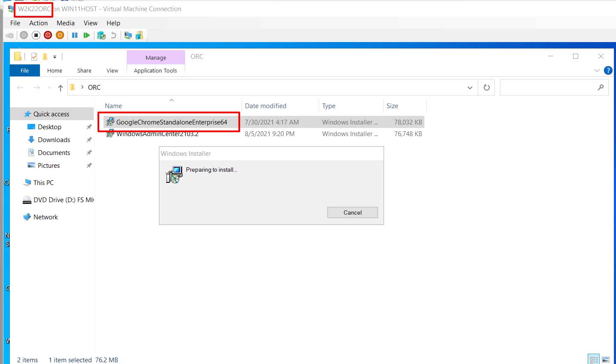Sort files by the Type column

tap(351, 106)
